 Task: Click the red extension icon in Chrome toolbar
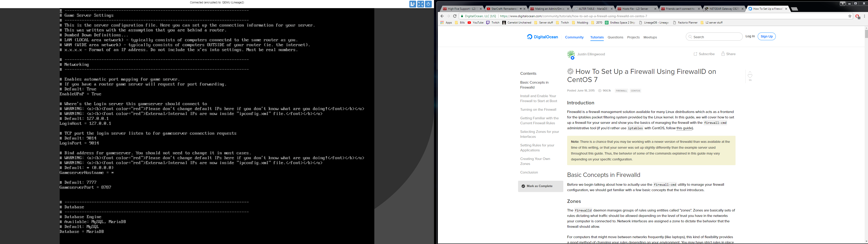pos(858,16)
